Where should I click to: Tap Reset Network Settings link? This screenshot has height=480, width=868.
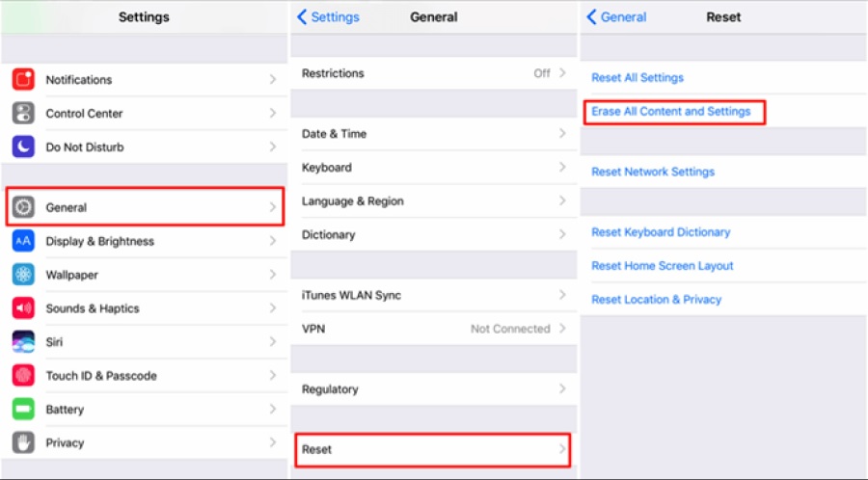(653, 172)
